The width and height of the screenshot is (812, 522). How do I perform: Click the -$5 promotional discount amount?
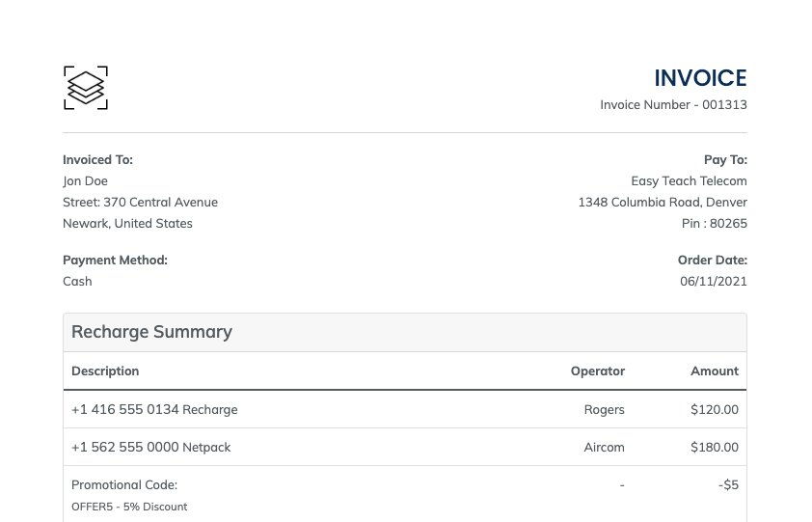coord(728,485)
